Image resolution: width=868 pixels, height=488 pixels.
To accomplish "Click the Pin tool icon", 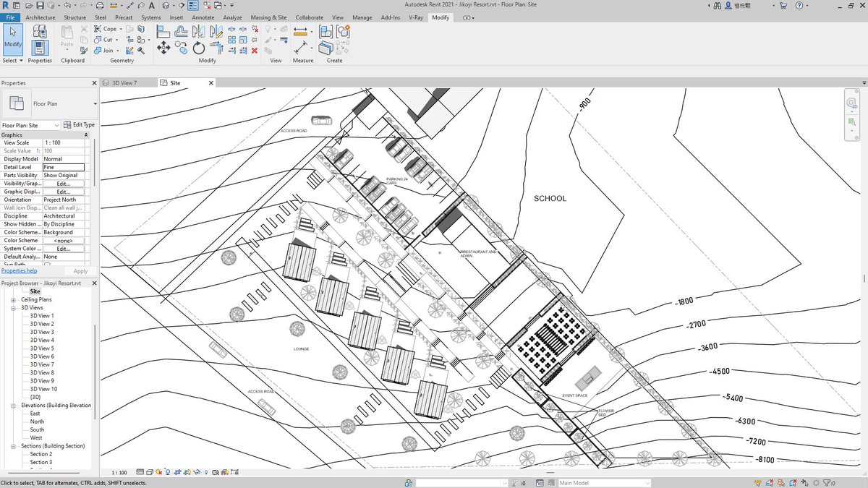I will point(254,38).
